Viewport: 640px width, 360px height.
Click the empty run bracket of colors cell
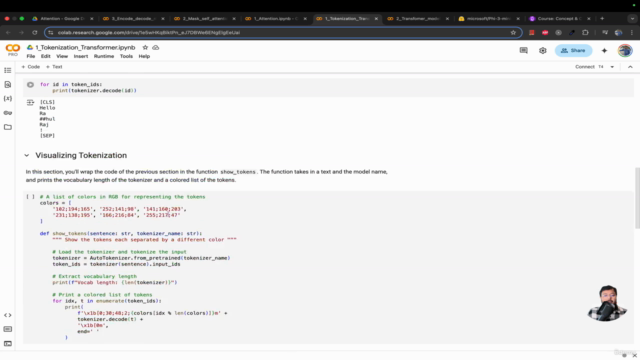[30, 197]
